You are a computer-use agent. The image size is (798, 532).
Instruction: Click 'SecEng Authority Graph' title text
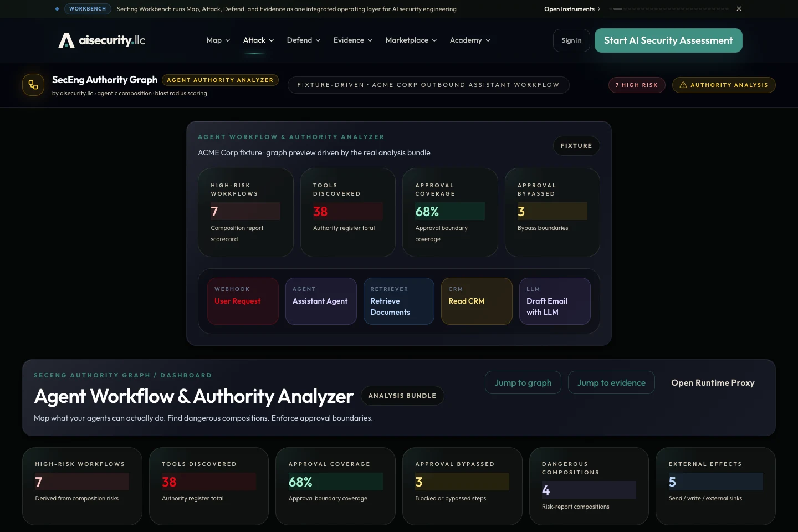105,80
